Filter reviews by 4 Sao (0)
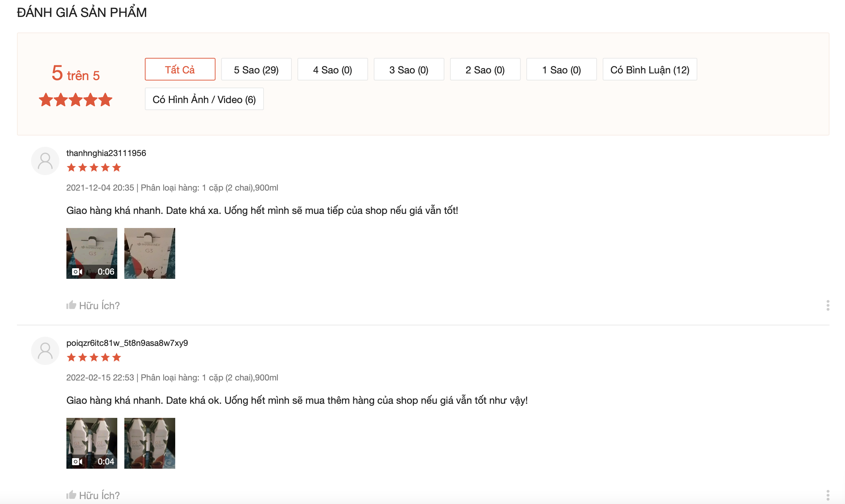Viewport: 845px width, 504px height. 332,70
